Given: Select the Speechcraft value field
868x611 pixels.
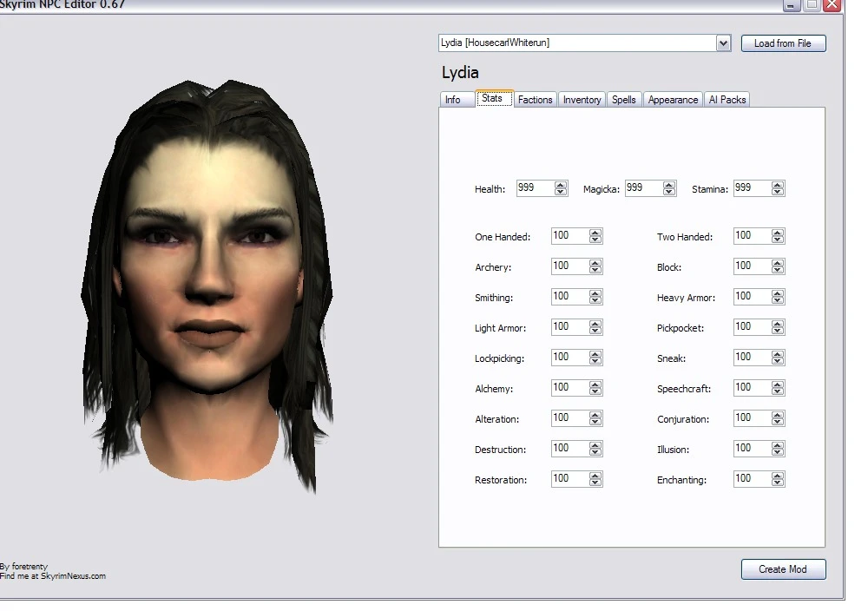Looking at the screenshot, I should pyautogui.click(x=753, y=388).
